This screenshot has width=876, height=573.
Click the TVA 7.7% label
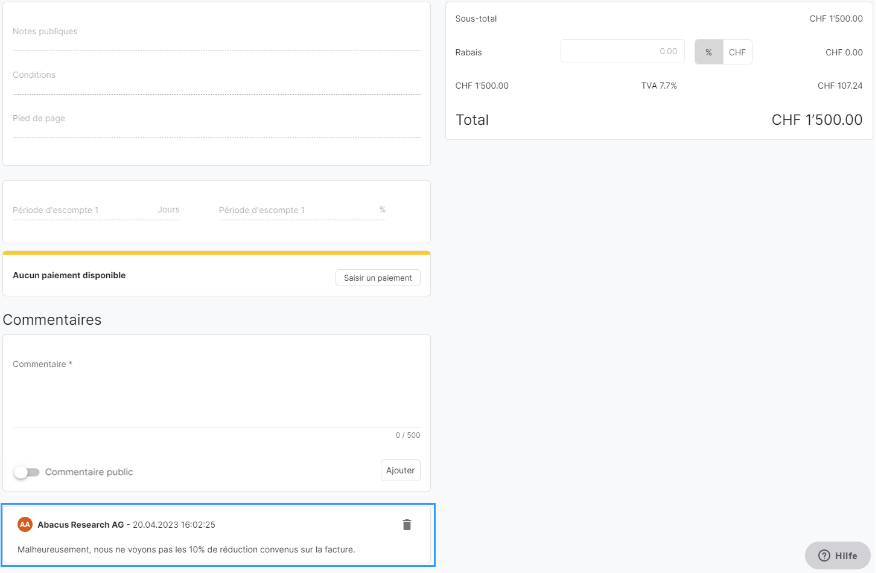pos(659,85)
